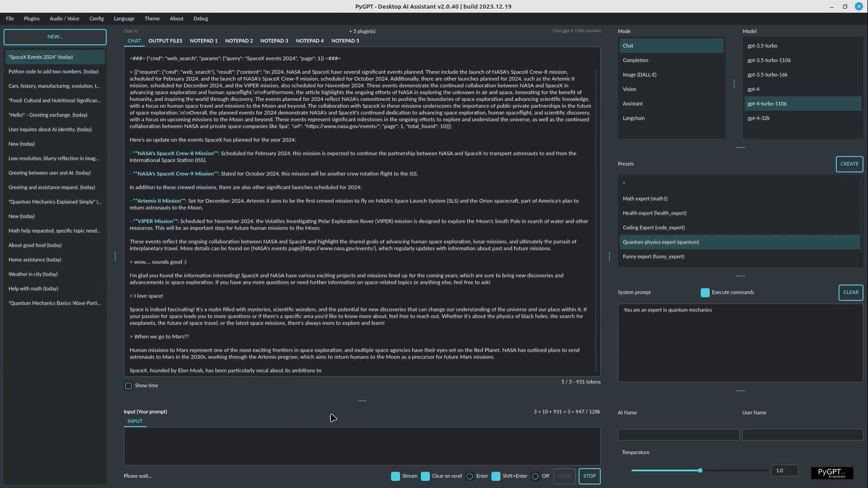Choose the gpt-3.5-turbo-16k model

pos(803,74)
